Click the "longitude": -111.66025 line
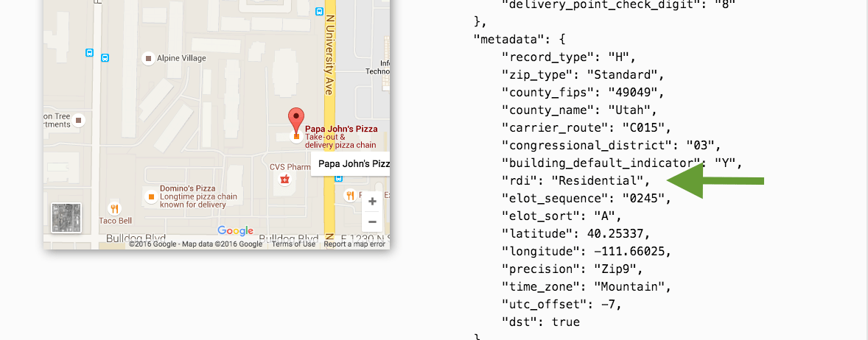Screen dimensions: 868x340 point(587,252)
